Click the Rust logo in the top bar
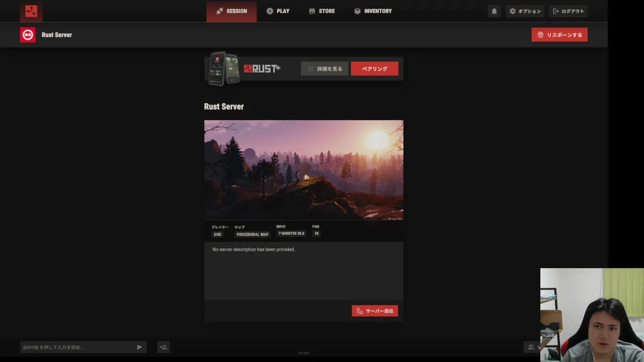 [31, 11]
